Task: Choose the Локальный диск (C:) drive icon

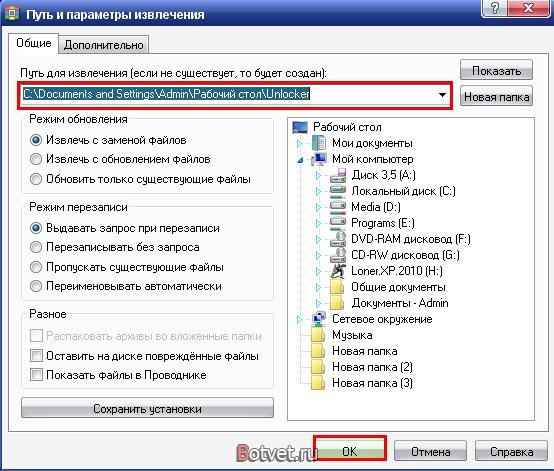Action: (338, 191)
